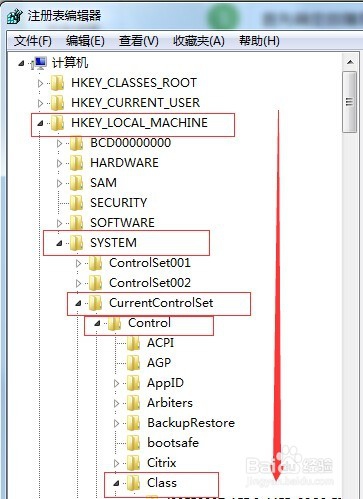
Task: Expand AppID node arrow
Action: pos(116,383)
